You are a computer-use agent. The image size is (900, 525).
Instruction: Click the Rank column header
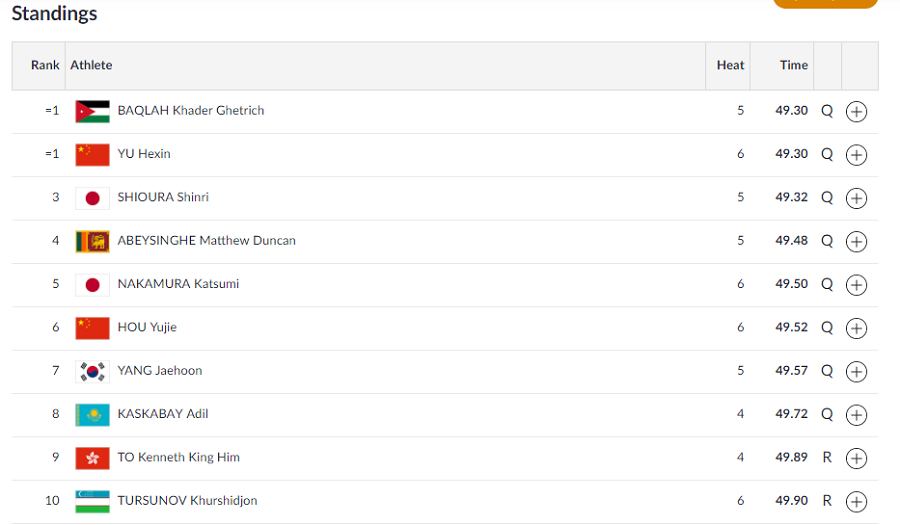[45, 65]
